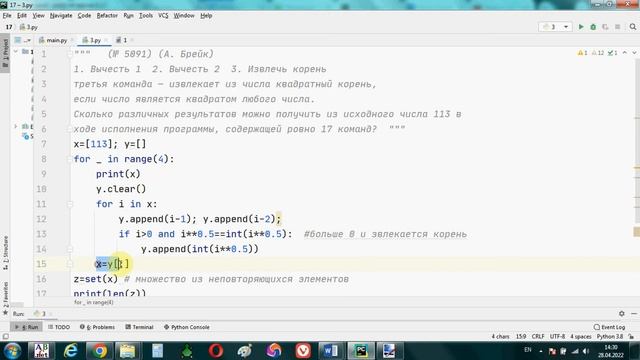Open the Tools menu
640x360 pixels.
click(x=146, y=16)
